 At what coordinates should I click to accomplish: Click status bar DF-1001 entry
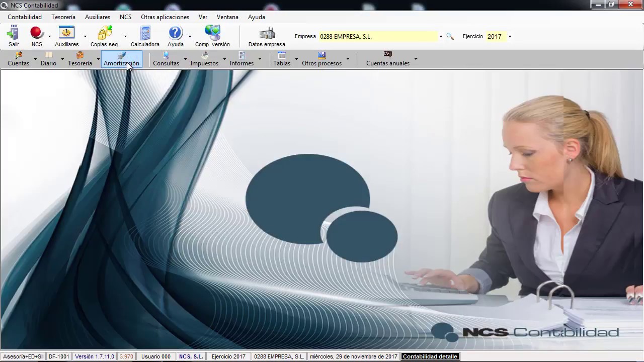(x=59, y=356)
